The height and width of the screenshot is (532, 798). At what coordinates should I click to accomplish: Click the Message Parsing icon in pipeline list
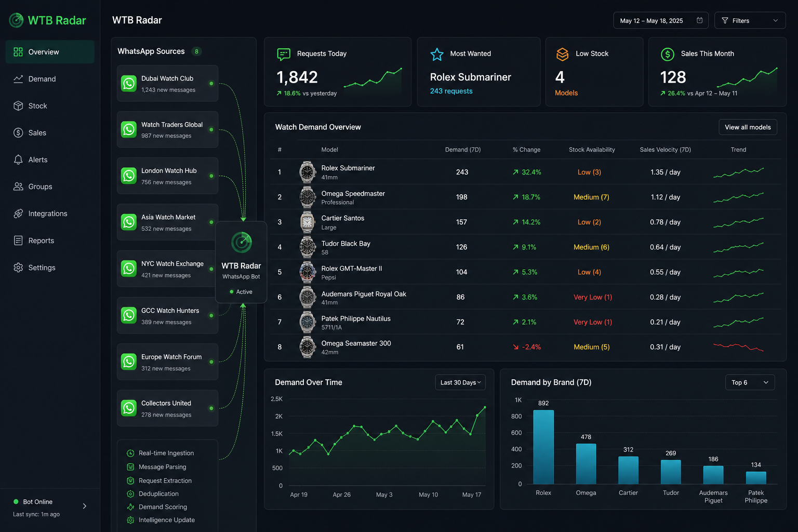130,467
